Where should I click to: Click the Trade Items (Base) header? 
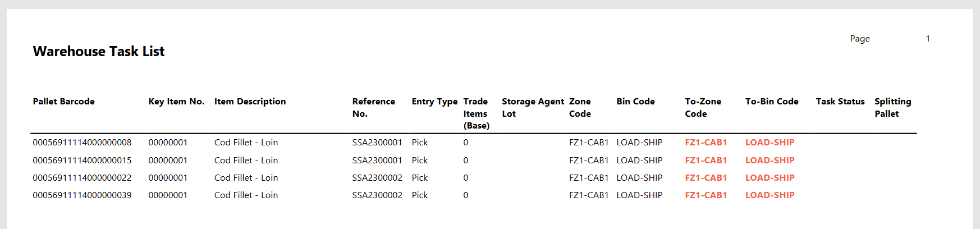[x=476, y=113]
